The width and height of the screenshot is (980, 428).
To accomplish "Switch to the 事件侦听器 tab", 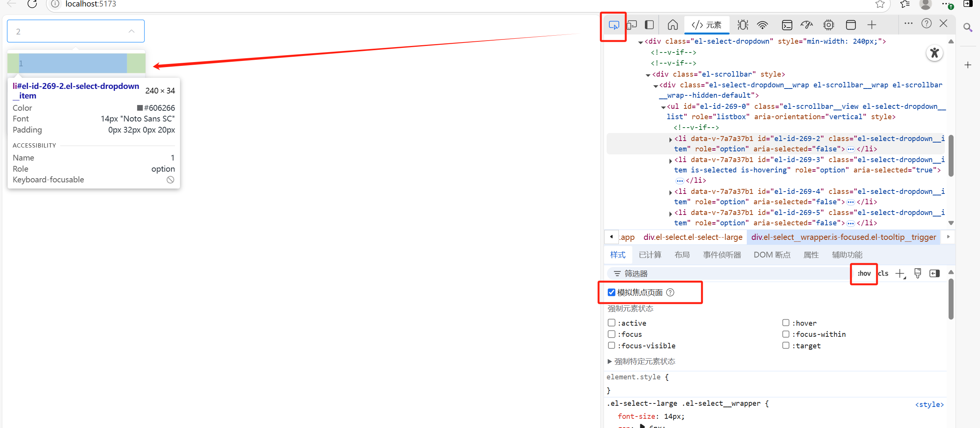I will [x=722, y=255].
